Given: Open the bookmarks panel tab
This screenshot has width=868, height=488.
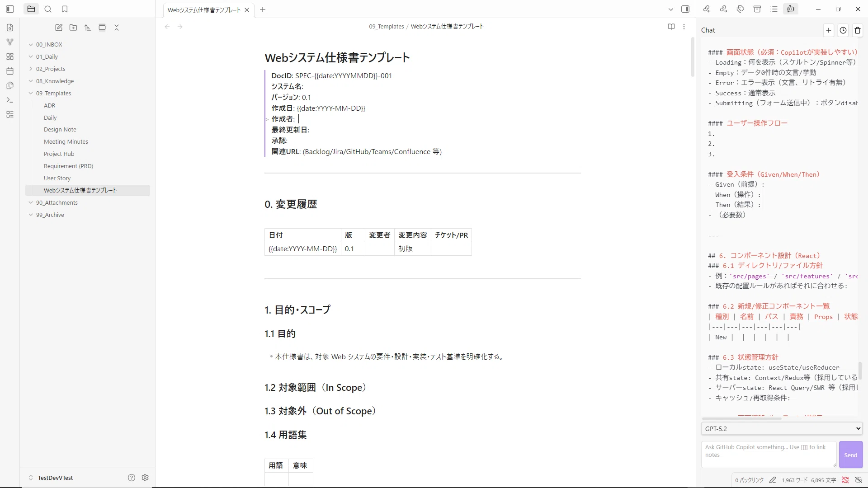Looking at the screenshot, I should pyautogui.click(x=65, y=9).
